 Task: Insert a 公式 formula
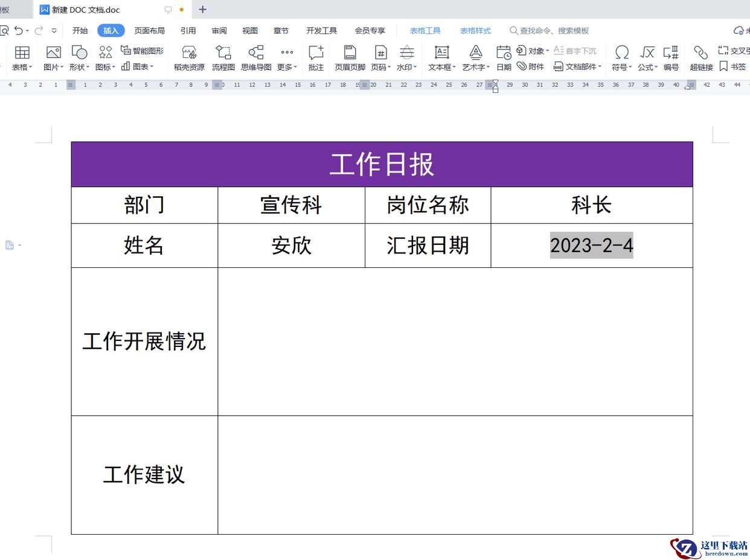point(647,58)
